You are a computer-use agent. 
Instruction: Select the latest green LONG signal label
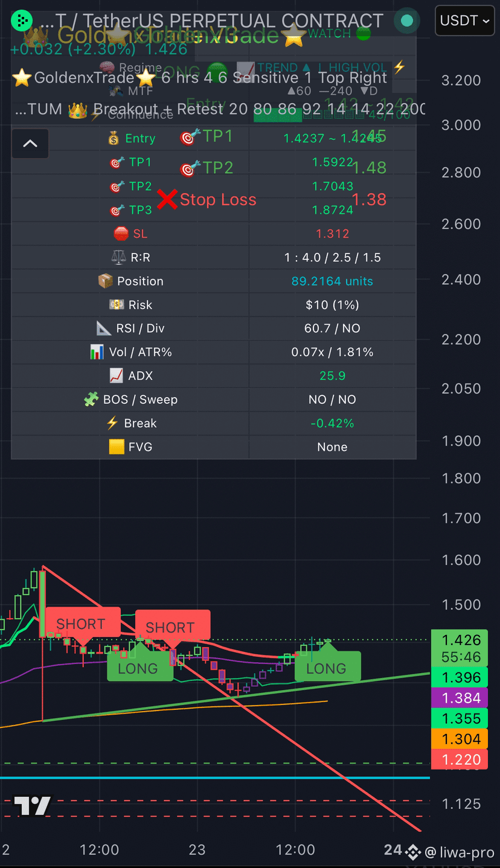[327, 666]
